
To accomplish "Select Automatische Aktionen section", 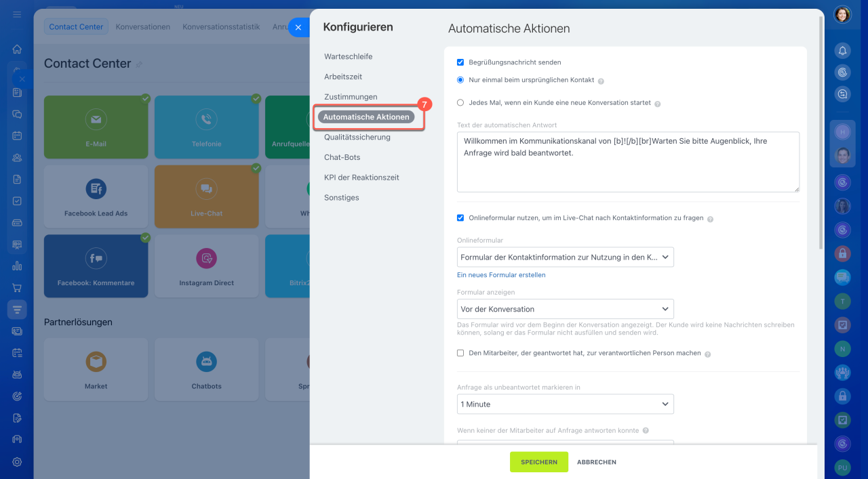I will coord(366,117).
